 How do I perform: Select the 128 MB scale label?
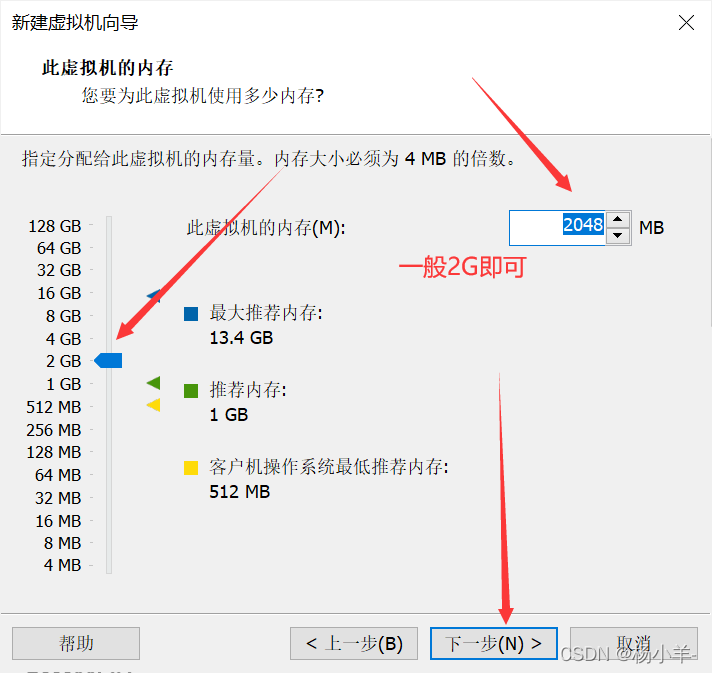54,452
